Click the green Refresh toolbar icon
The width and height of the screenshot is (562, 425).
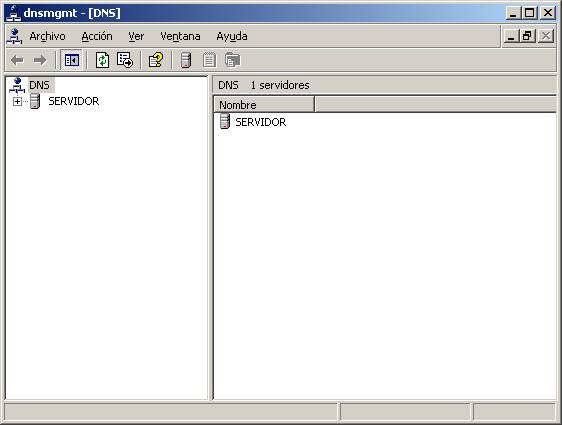(103, 60)
